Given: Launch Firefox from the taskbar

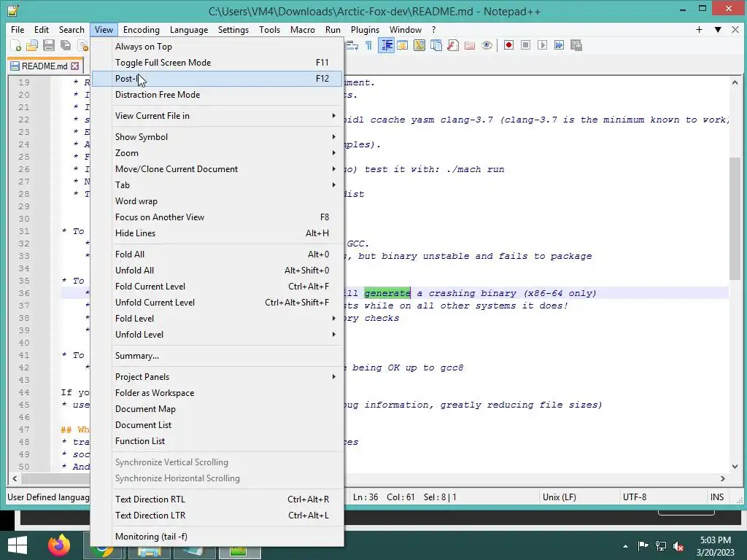Looking at the screenshot, I should coord(58,545).
